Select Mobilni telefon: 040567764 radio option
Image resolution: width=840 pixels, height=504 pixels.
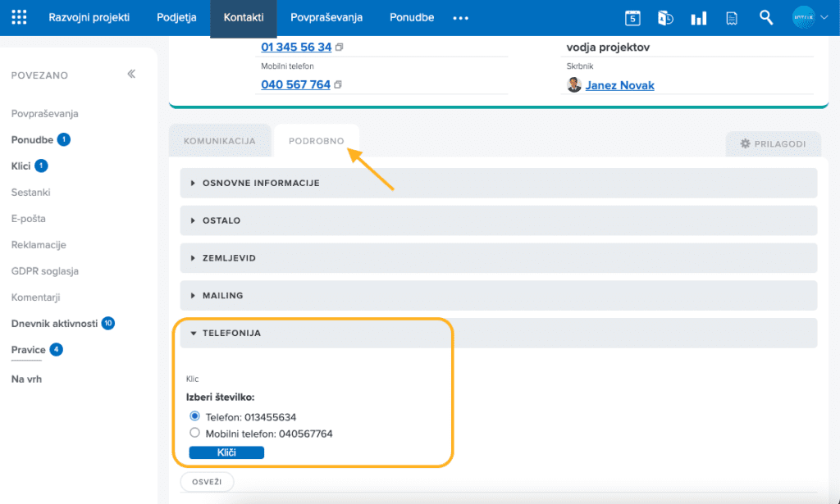[x=195, y=433]
